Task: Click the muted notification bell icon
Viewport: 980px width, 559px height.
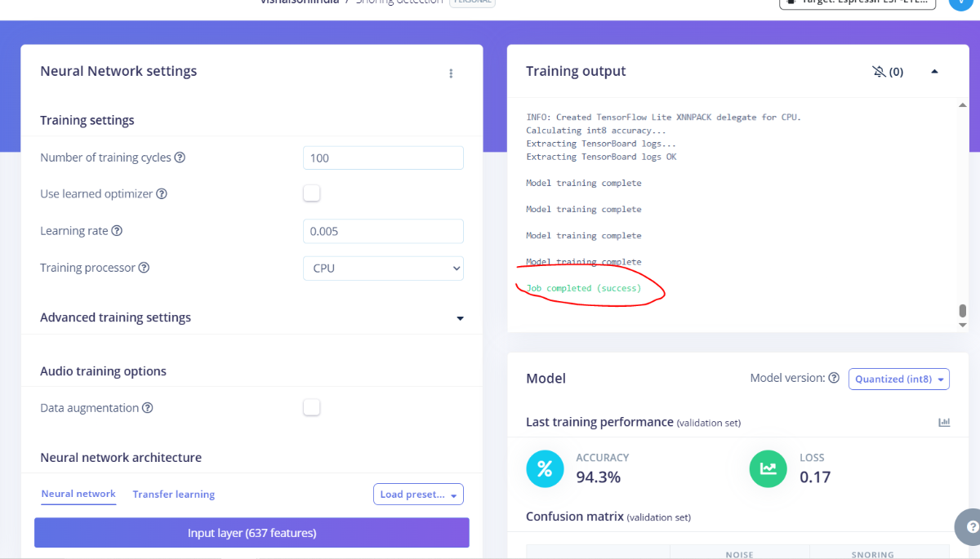Action: coord(879,72)
